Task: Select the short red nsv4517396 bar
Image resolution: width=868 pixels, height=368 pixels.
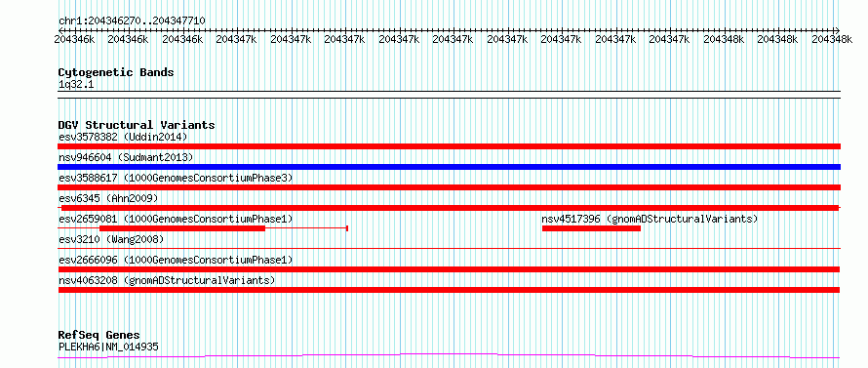Action: pyautogui.click(x=591, y=228)
